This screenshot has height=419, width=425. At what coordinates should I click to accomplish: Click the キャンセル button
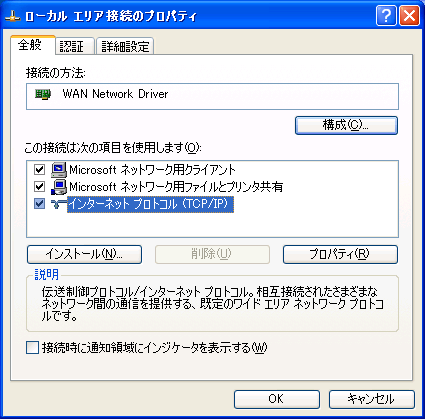(372, 399)
